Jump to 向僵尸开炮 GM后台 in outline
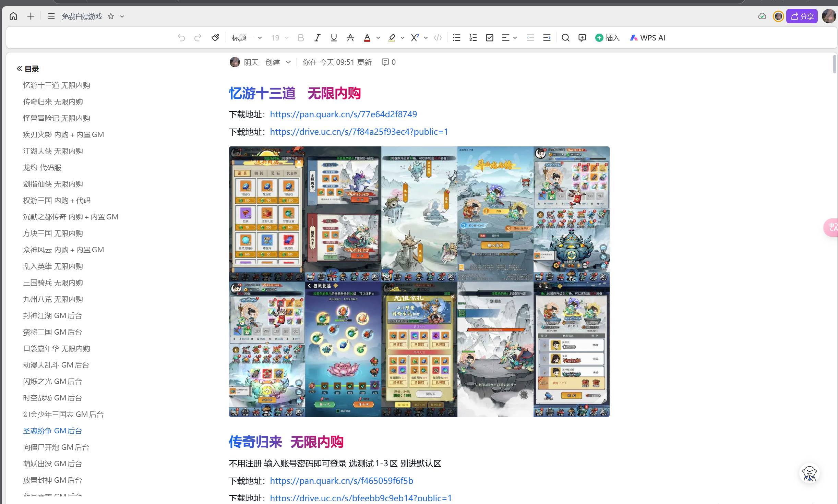The height and width of the screenshot is (504, 838). coord(56,447)
